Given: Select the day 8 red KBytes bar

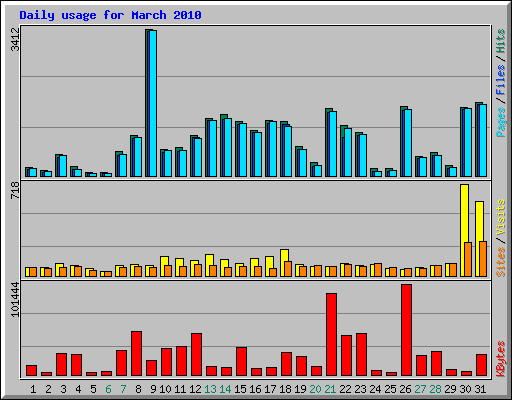Looking at the screenshot, I should coord(136,353).
